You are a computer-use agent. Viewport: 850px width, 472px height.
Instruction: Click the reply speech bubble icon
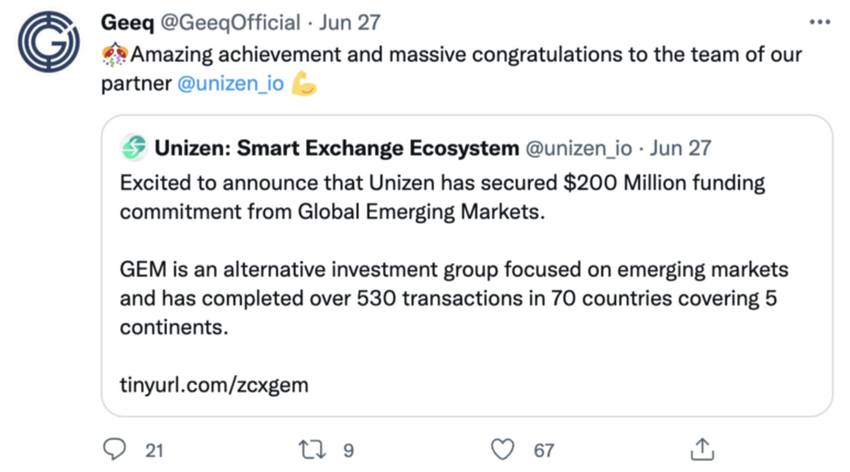coord(116,450)
